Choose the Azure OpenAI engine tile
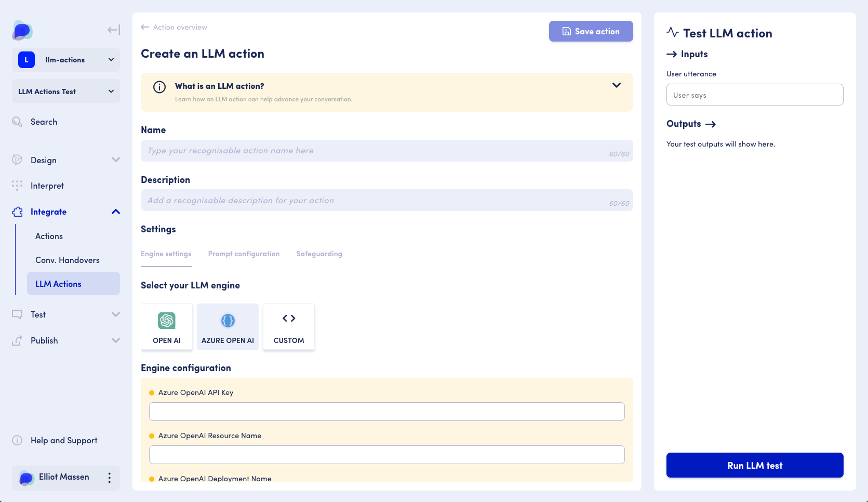 tap(228, 327)
